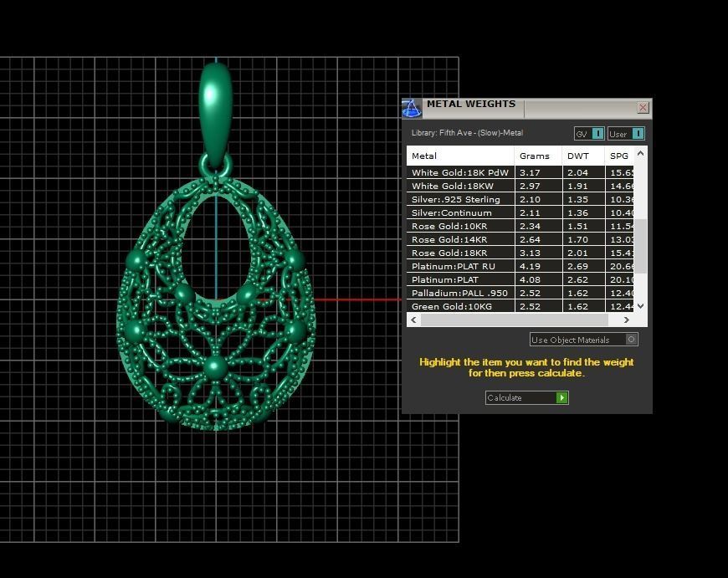Enable Use Object Materials option
728x578 pixels.
[584, 340]
